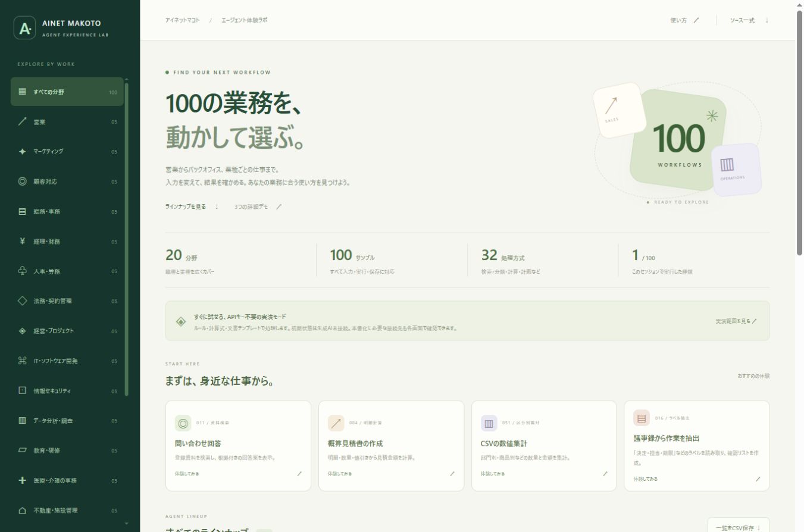Download via the ソース一式 link
804x532 pixels.
pos(749,20)
